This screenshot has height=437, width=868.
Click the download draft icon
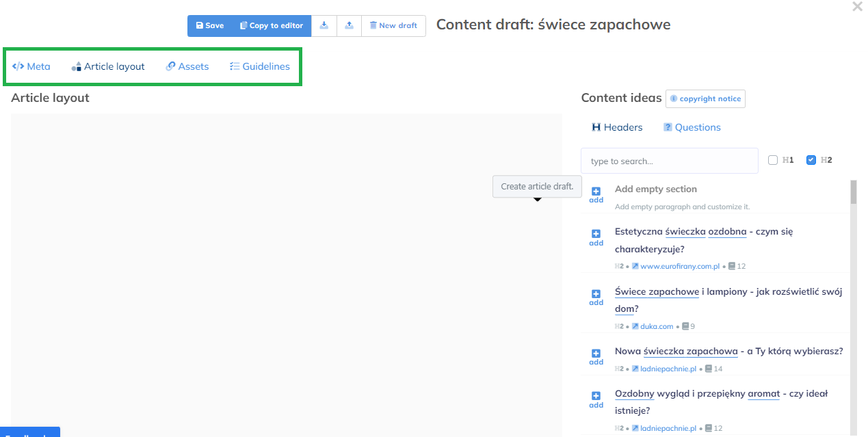click(x=324, y=26)
